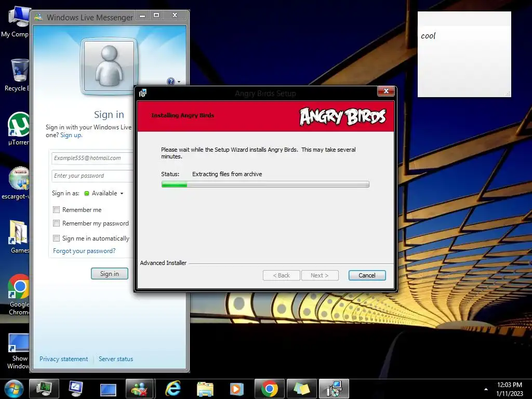This screenshot has height=399, width=532.
Task: Click the disabled Next button in installer
Action: click(320, 275)
